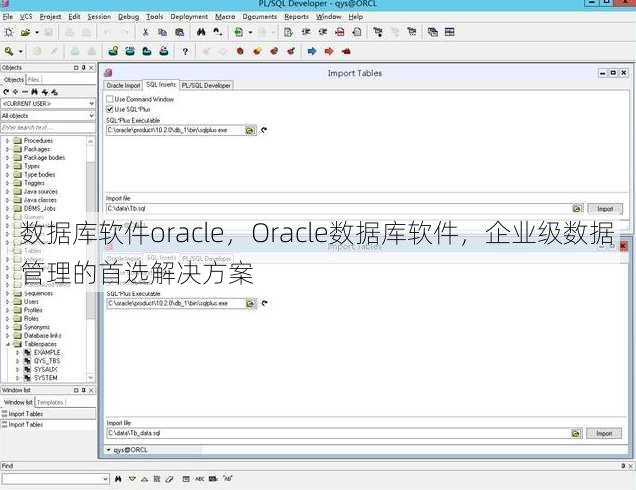The image size is (636, 490).
Task: Expand the Triggers tree folder
Action: 7,183
